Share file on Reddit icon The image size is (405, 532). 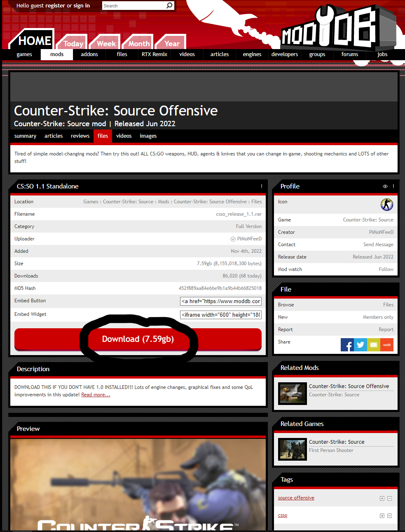tap(387, 345)
